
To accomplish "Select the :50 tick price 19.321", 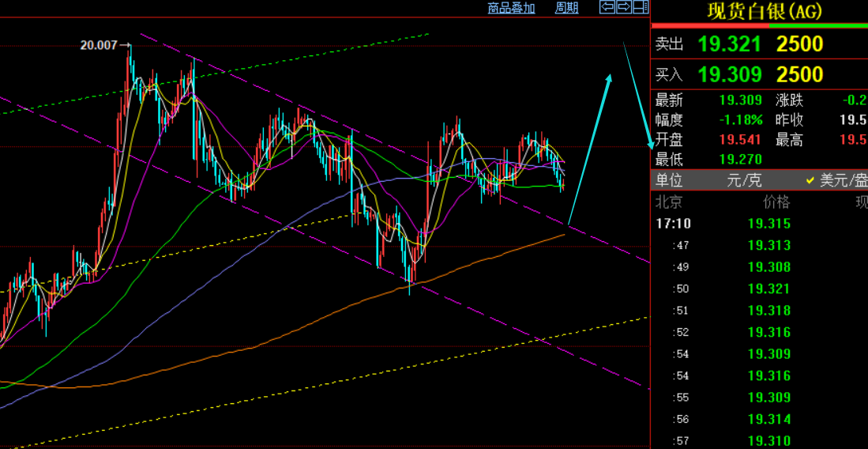I will pos(769,289).
